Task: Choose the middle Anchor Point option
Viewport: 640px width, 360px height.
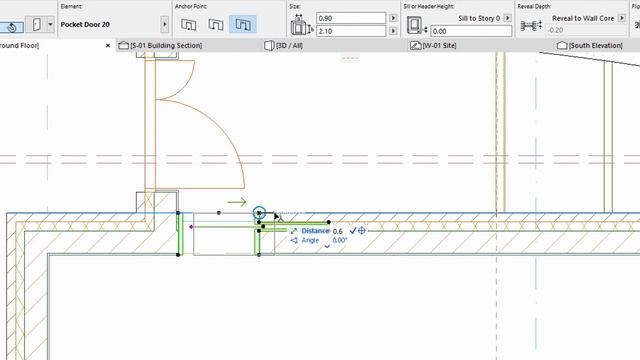Action: (216, 24)
